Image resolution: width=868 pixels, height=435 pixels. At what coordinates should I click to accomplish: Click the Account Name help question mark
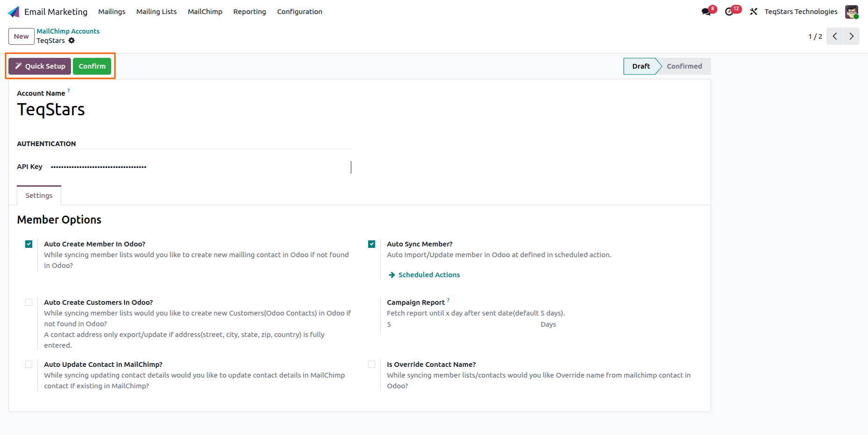69,90
